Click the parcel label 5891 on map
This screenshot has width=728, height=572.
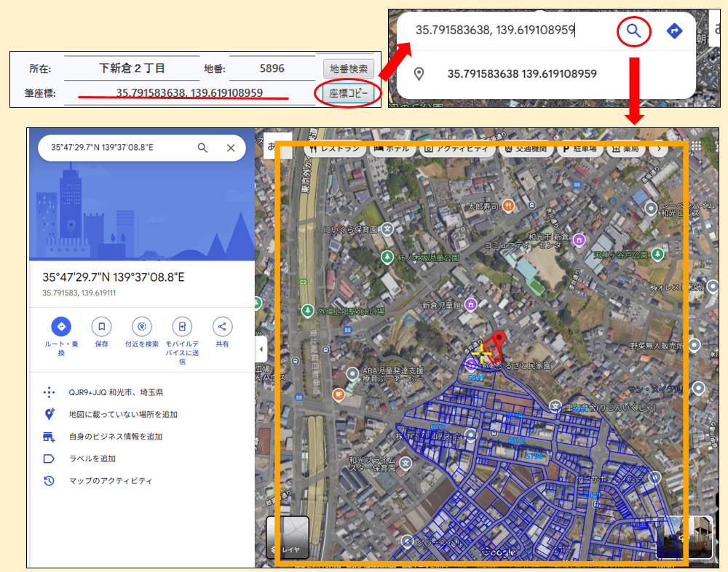click(475, 378)
